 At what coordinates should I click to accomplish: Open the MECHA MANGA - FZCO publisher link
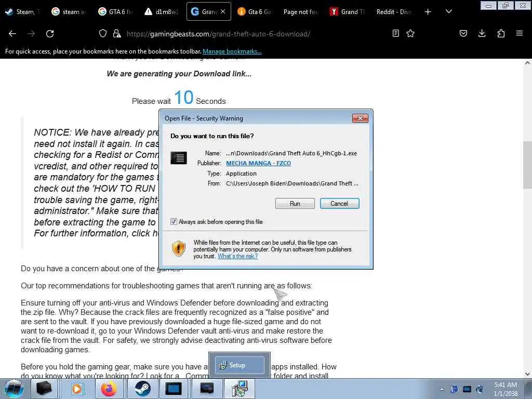tap(258, 163)
